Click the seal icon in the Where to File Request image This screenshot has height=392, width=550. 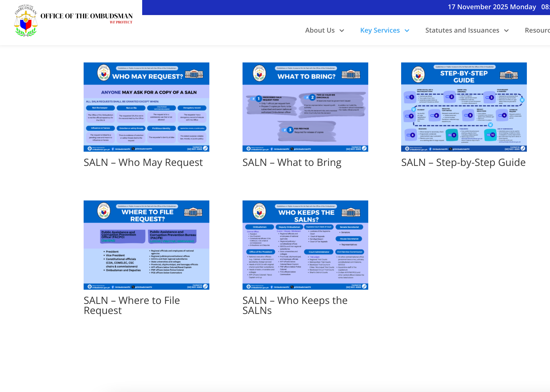pos(104,211)
